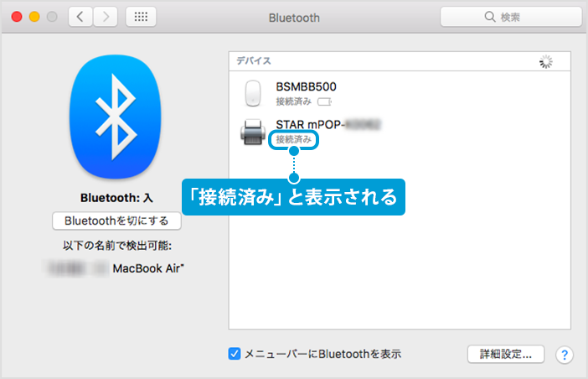Viewport: 588px width, 379px height.
Task: Go back with the left chevron button
Action: coord(80,17)
